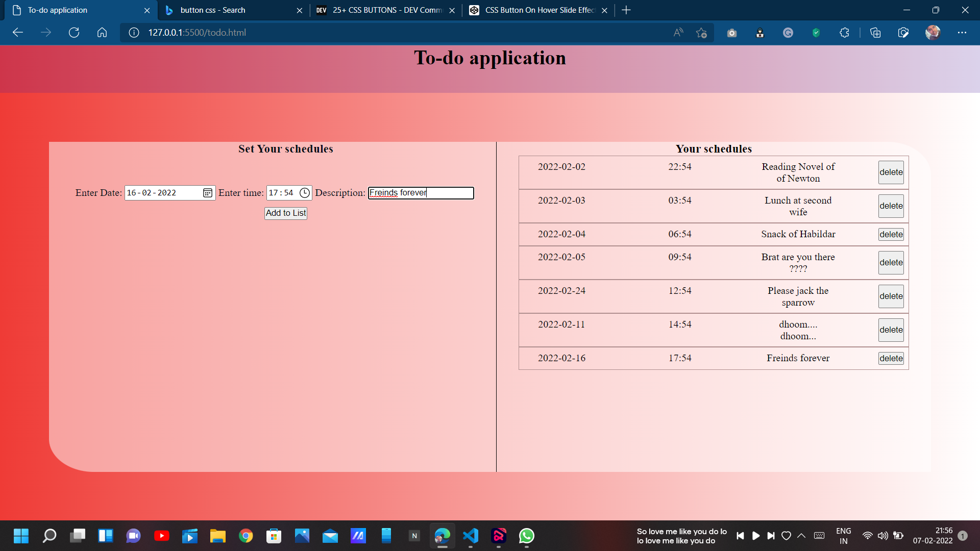Image resolution: width=980 pixels, height=551 pixels.
Task: Open the ENG IN language switcher
Action: (x=844, y=536)
